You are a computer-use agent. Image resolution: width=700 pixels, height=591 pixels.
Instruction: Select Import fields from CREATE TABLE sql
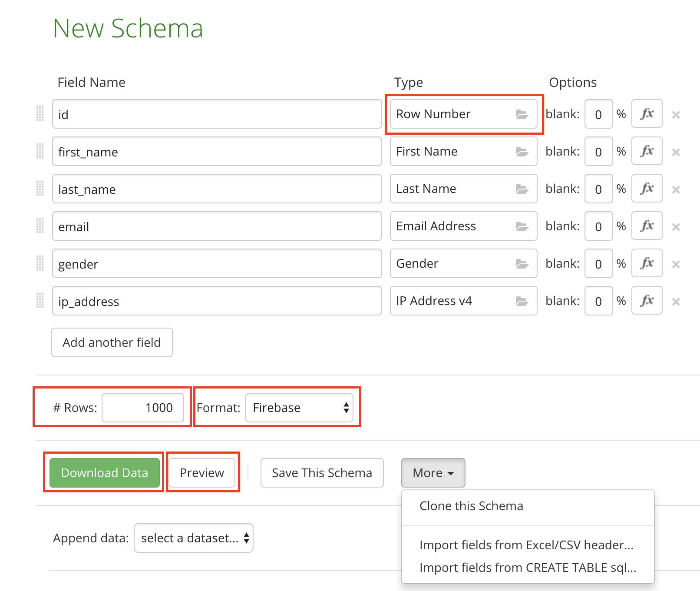[528, 568]
